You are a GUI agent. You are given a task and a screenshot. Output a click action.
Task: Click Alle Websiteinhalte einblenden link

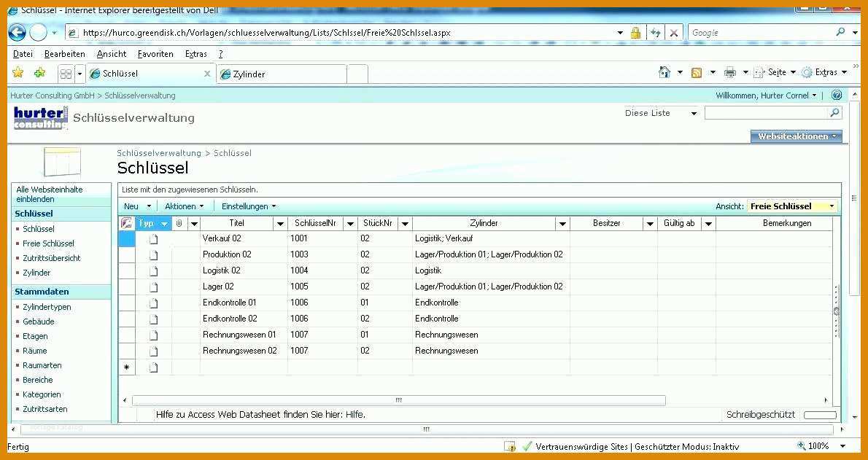click(50, 195)
